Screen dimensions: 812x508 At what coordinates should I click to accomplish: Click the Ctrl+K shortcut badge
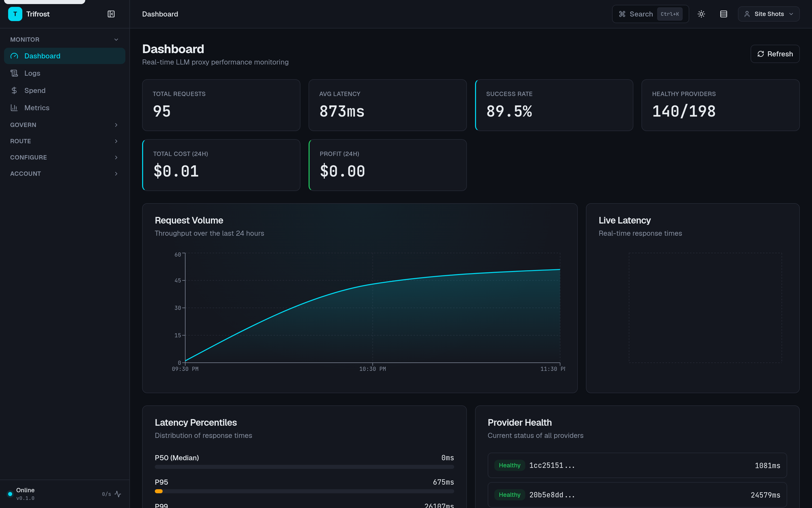pos(670,14)
